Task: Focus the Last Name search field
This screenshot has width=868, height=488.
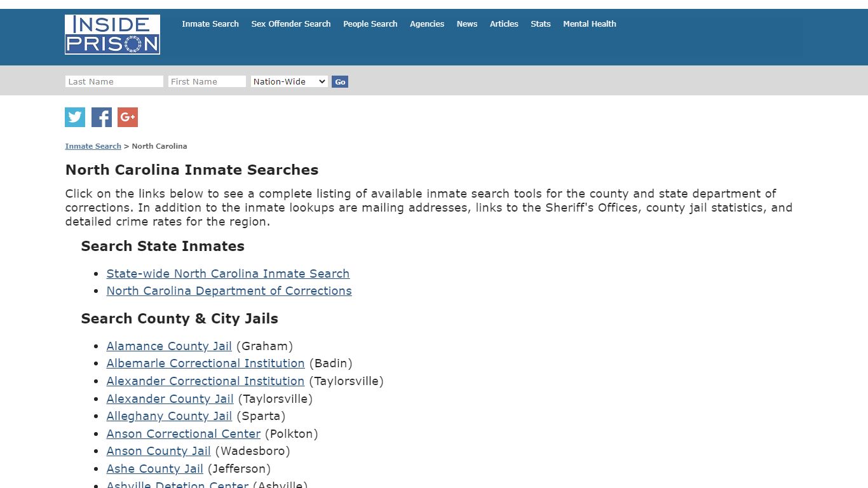Action: point(114,81)
